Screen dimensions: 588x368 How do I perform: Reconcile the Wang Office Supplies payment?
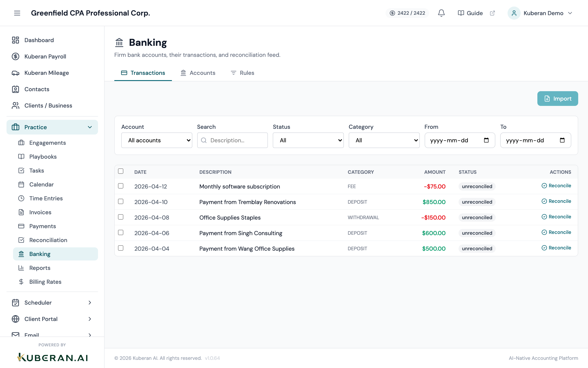pyautogui.click(x=556, y=248)
